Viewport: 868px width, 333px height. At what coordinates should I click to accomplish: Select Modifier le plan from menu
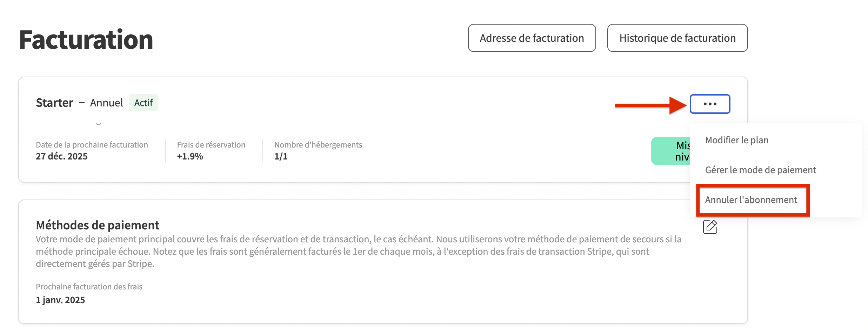[x=736, y=140]
